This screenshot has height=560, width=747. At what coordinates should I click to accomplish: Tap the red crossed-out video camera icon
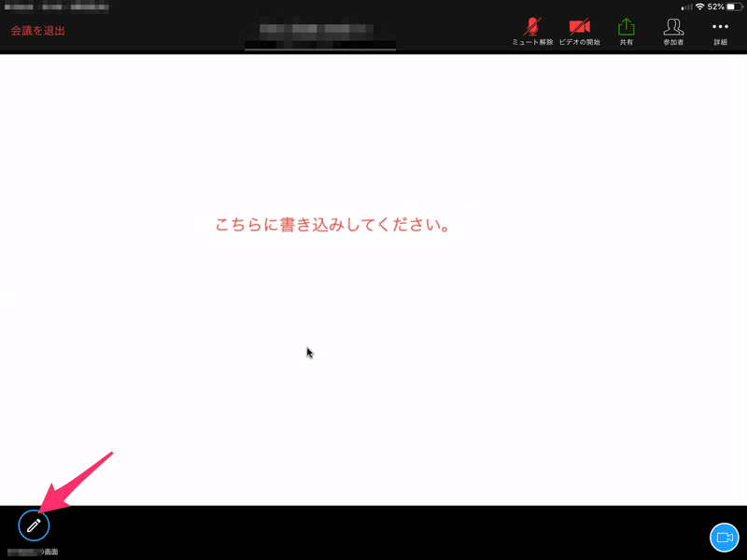(x=580, y=26)
